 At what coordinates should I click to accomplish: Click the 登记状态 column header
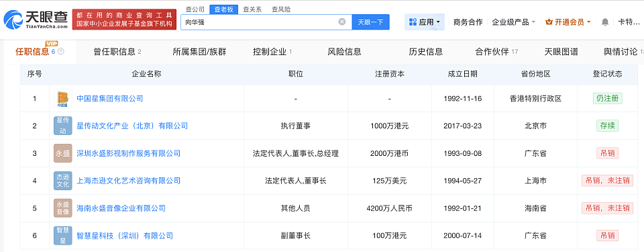coord(607,74)
